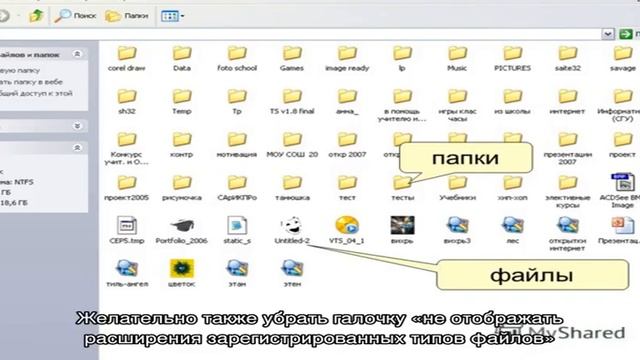Select the Презентац... PowerPoint file
The image size is (640, 360).
coord(620,230)
